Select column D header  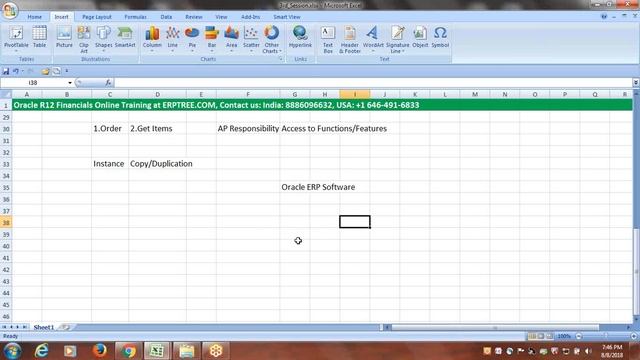(157, 94)
